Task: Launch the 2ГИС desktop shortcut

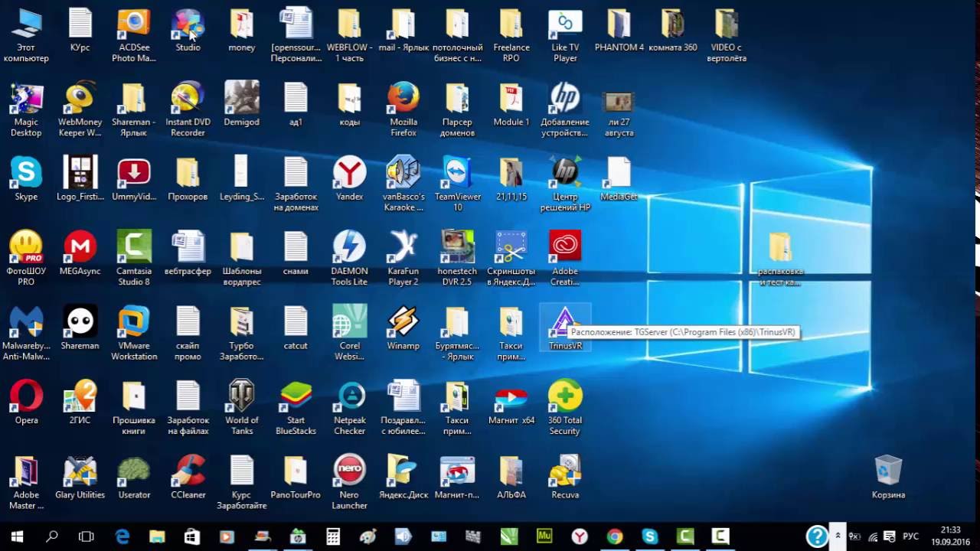Action: click(x=80, y=403)
